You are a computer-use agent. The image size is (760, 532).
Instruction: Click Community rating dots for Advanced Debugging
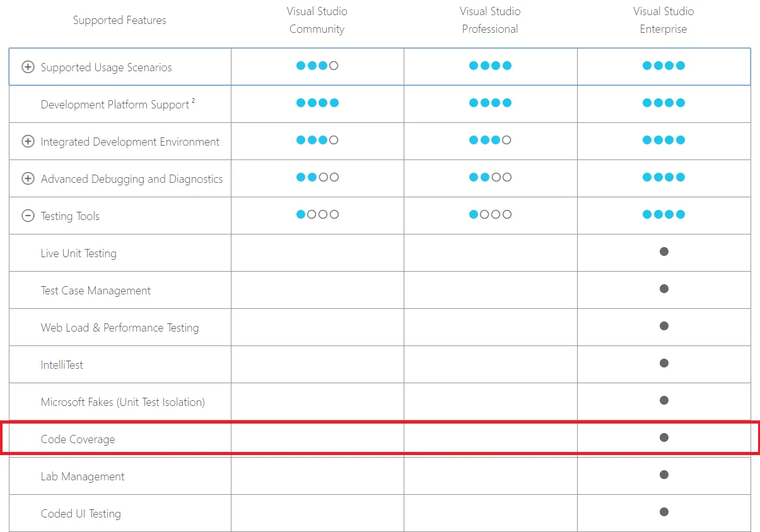[317, 177]
